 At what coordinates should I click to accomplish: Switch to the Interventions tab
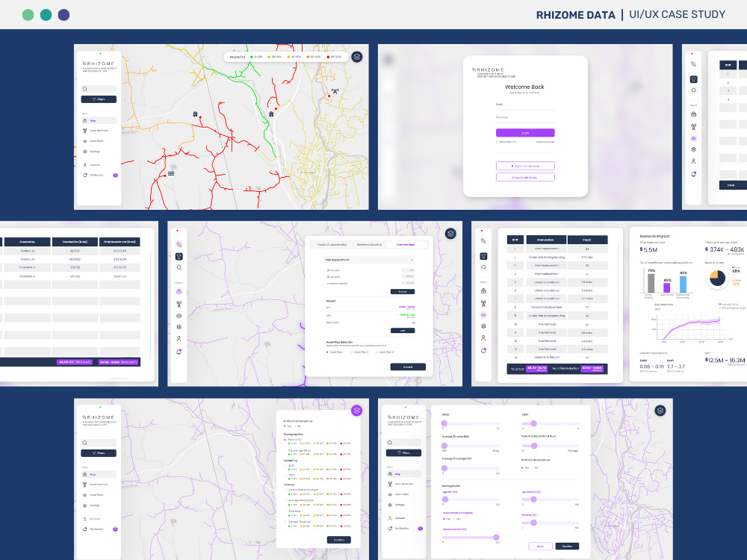pyautogui.click(x=406, y=244)
